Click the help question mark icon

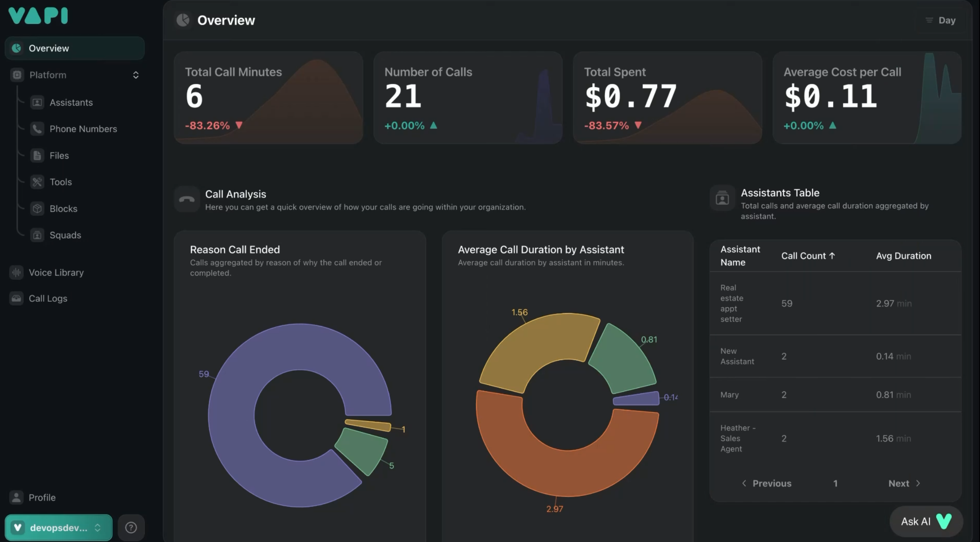(131, 528)
